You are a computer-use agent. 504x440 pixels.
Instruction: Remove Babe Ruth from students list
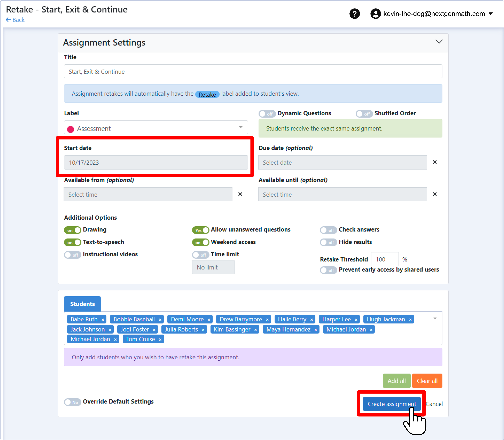click(x=103, y=320)
